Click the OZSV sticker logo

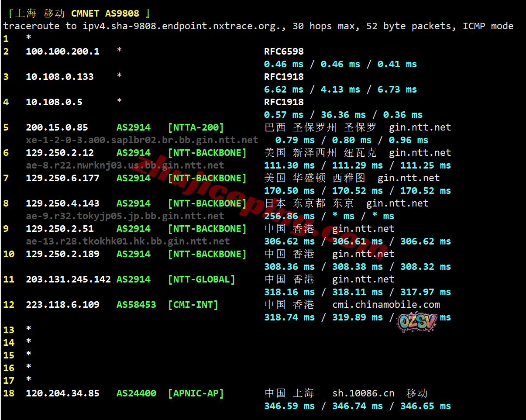pyautogui.click(x=416, y=322)
